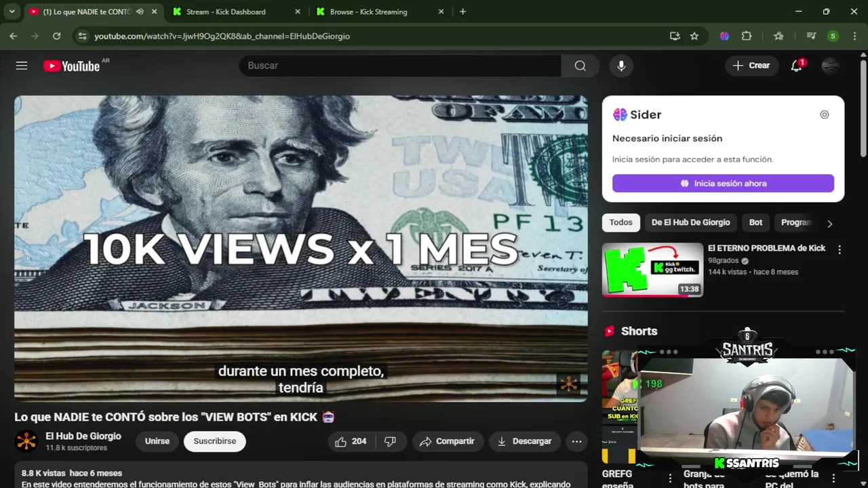868x488 pixels.
Task: Go back in browser history
Action: [x=14, y=36]
